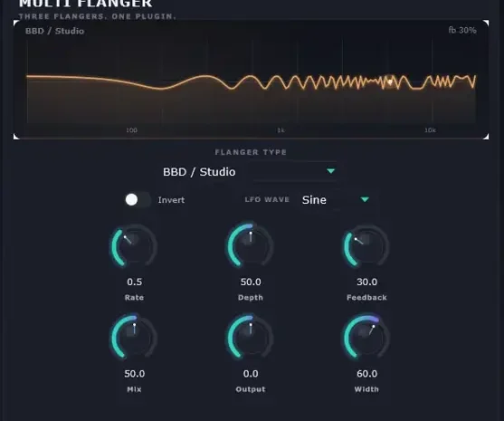Viewport: 504px width, 421px height.
Task: Toggle the Invert switch
Action: 138,200
